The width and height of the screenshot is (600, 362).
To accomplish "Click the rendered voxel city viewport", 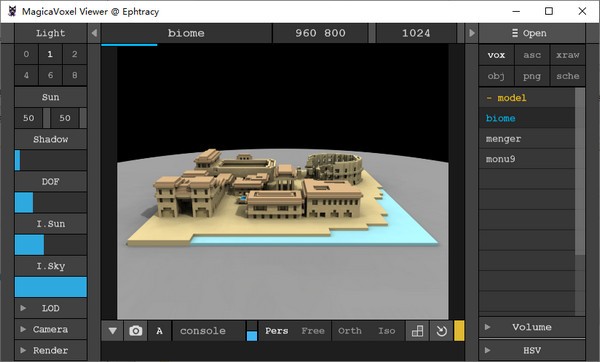I will (x=282, y=182).
